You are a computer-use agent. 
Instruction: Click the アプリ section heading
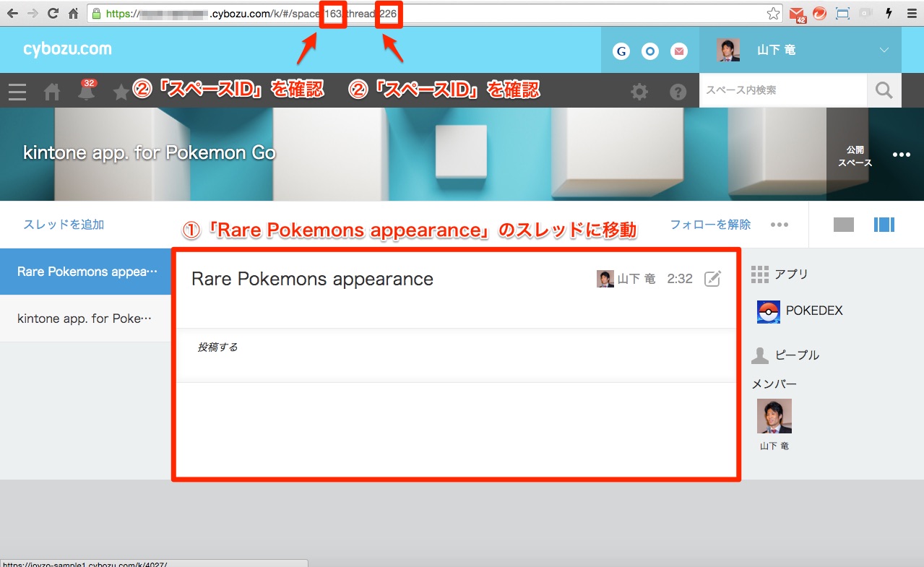pyautogui.click(x=791, y=274)
